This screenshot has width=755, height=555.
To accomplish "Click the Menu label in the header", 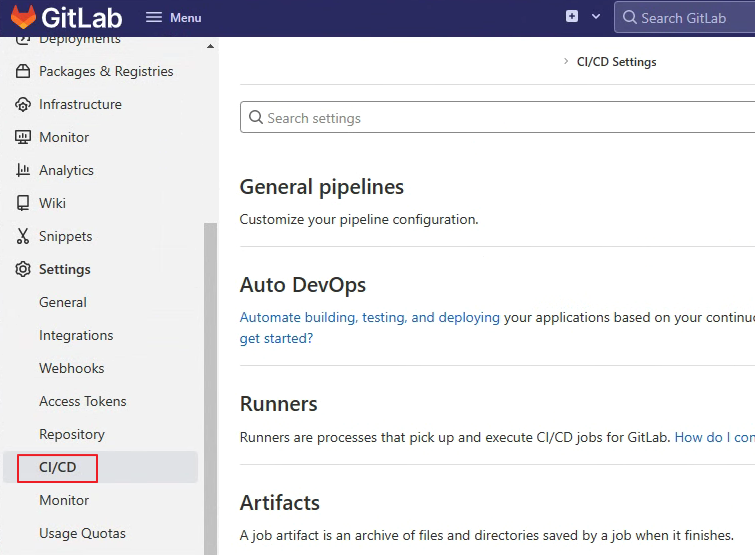I will (185, 18).
